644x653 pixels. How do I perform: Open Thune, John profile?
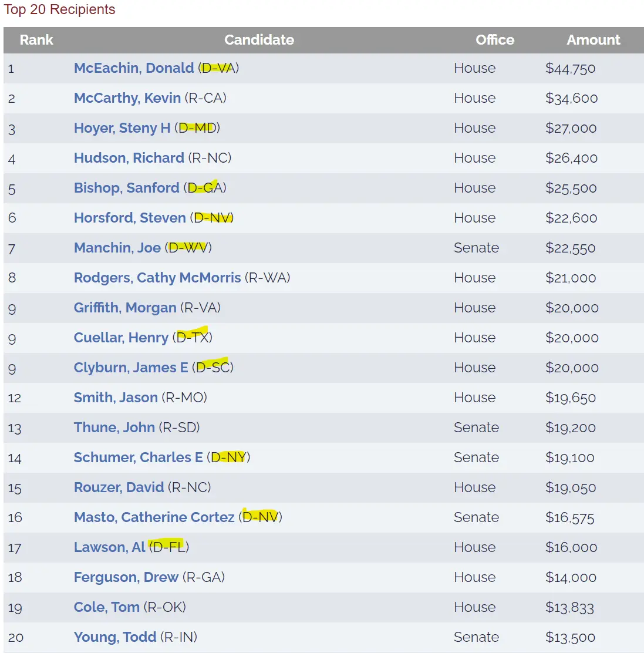[114, 428]
